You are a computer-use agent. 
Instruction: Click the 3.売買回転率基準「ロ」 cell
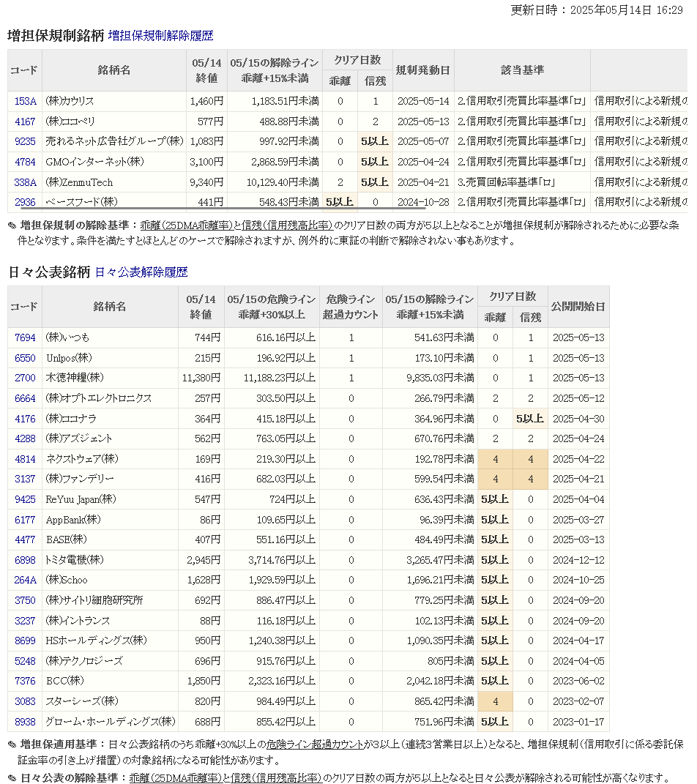pyautogui.click(x=522, y=182)
